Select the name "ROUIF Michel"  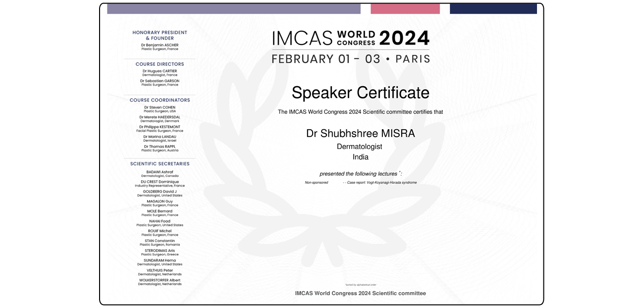pyautogui.click(x=160, y=231)
